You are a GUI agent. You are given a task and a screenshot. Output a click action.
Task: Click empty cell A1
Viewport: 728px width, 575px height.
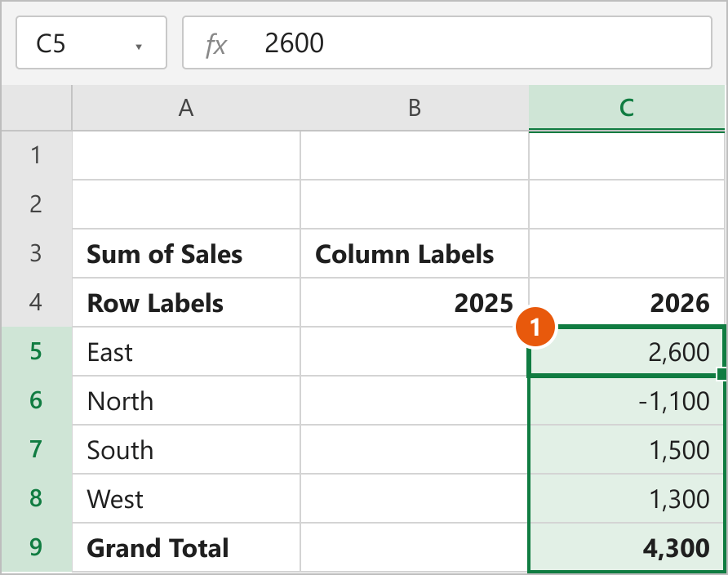pyautogui.click(x=186, y=155)
